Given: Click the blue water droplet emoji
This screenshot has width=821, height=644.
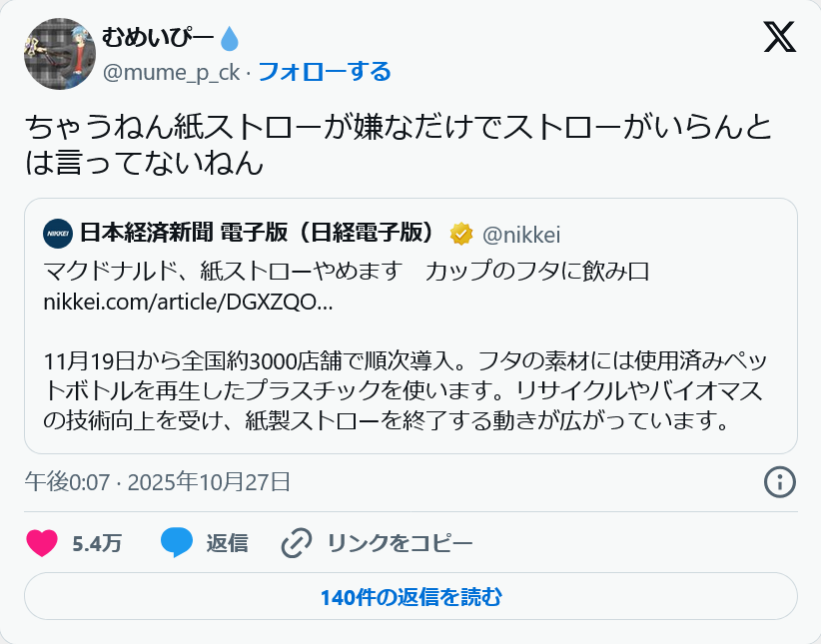Looking at the screenshot, I should pyautogui.click(x=230, y=39).
